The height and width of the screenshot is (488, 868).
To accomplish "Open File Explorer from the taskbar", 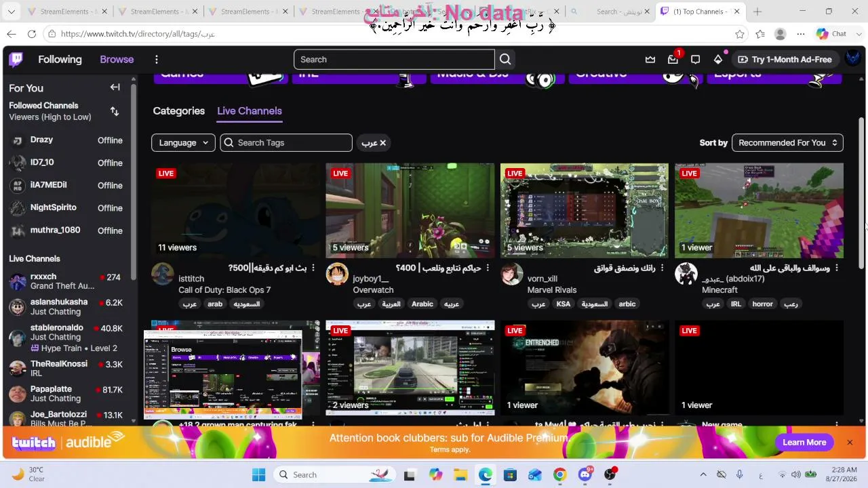I will (460, 474).
